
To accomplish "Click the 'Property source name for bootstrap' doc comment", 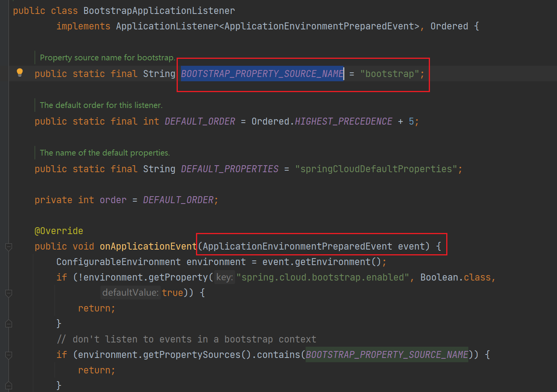I will click(x=107, y=58).
